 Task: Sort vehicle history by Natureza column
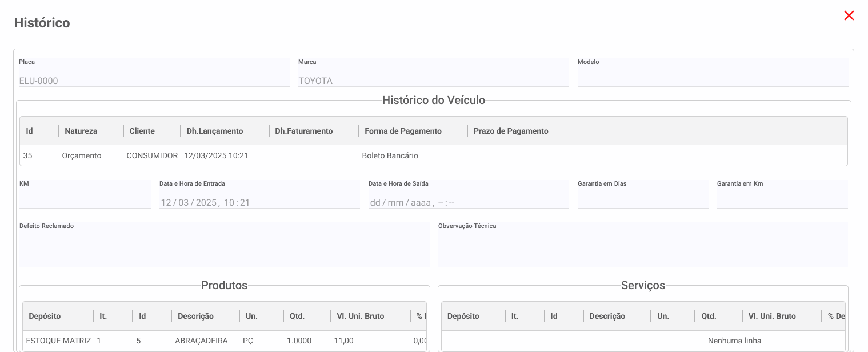81,131
